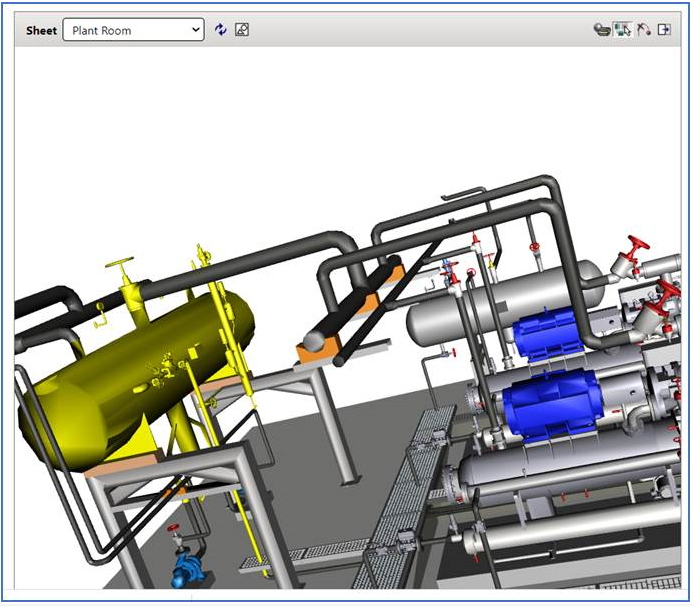Click the "Sheet" label text

(41, 31)
